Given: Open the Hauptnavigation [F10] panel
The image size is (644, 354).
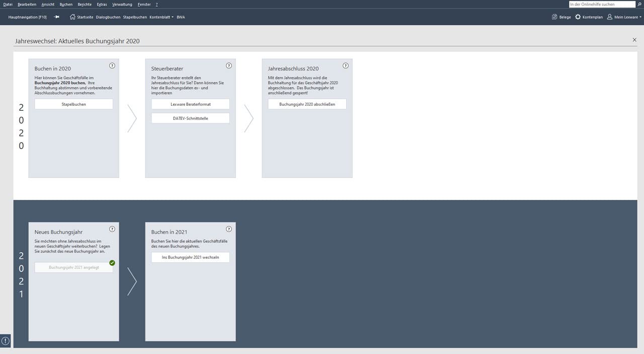Looking at the screenshot, I should (x=28, y=17).
